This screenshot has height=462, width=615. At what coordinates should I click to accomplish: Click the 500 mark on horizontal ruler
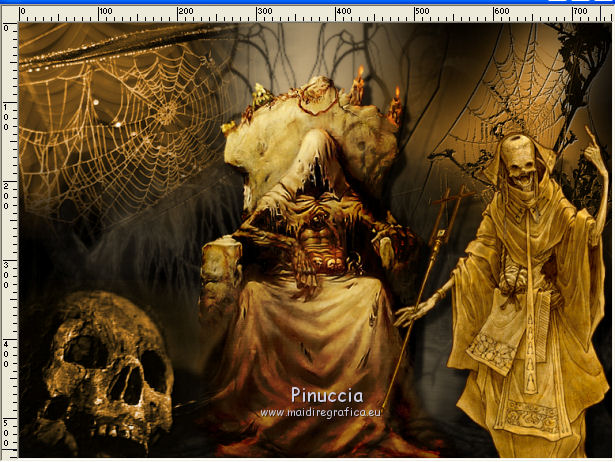click(x=422, y=11)
